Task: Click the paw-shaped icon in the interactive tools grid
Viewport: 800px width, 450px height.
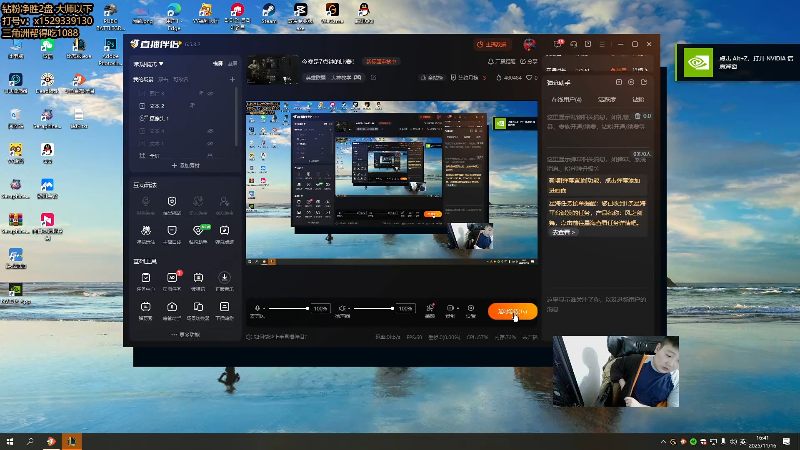Action: (145, 231)
